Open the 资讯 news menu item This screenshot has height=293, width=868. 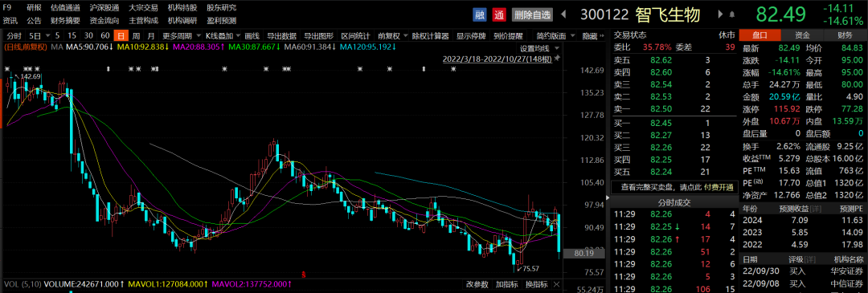pos(10,20)
